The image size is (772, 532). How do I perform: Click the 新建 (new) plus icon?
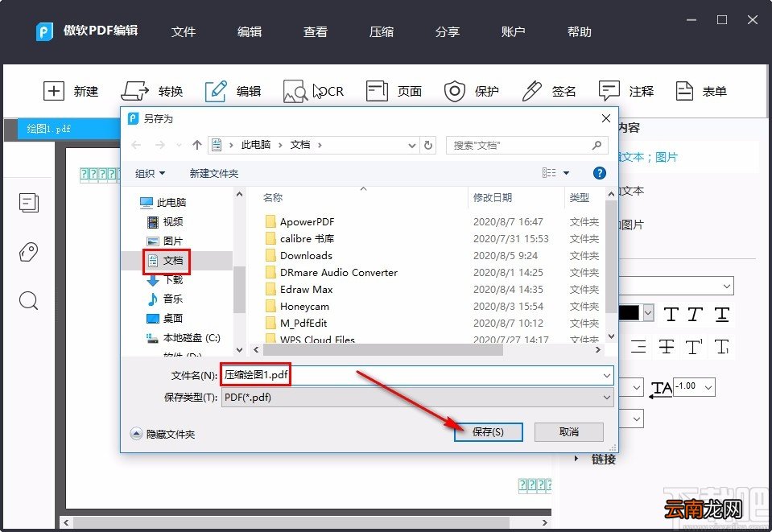(54, 91)
